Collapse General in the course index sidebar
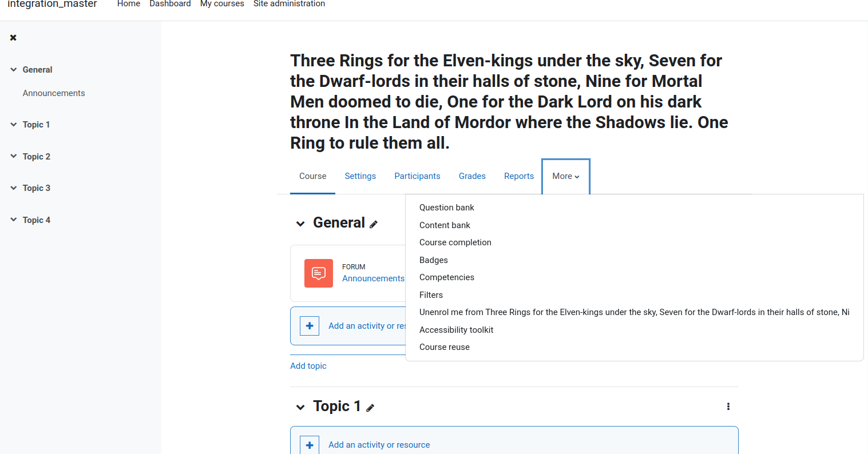The image size is (868, 454). pyautogui.click(x=14, y=70)
